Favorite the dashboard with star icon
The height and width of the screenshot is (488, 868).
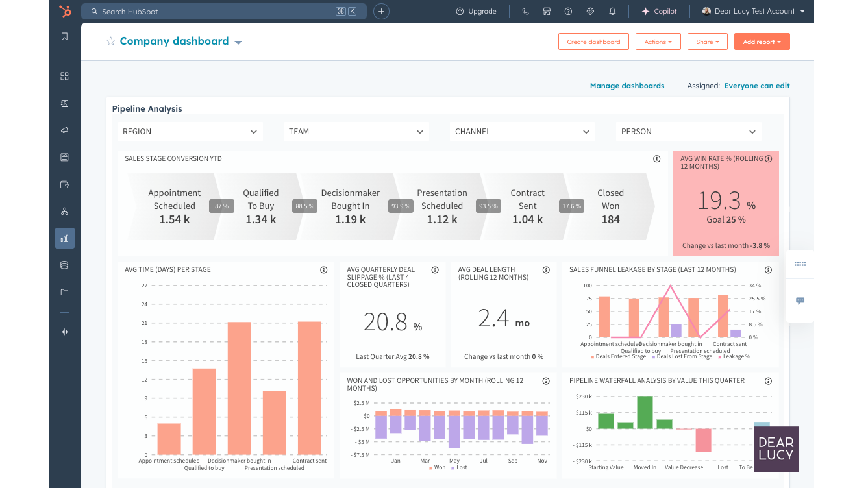[110, 42]
